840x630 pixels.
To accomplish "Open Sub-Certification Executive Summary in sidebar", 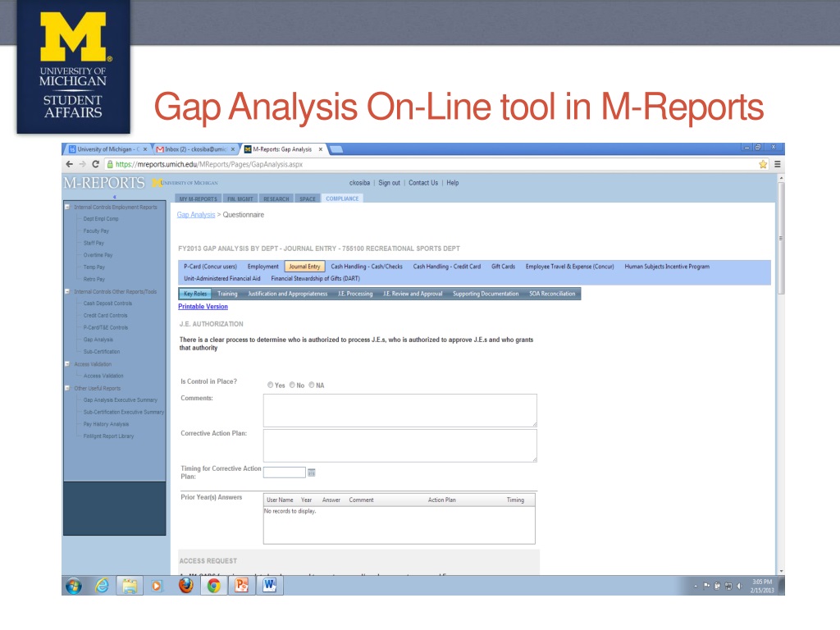I will click(x=124, y=412).
